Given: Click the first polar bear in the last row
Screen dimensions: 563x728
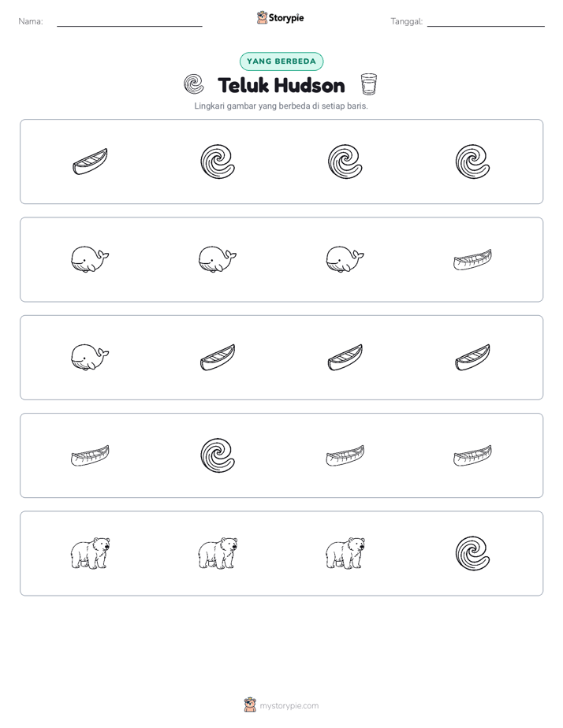Looking at the screenshot, I should coord(90,553).
